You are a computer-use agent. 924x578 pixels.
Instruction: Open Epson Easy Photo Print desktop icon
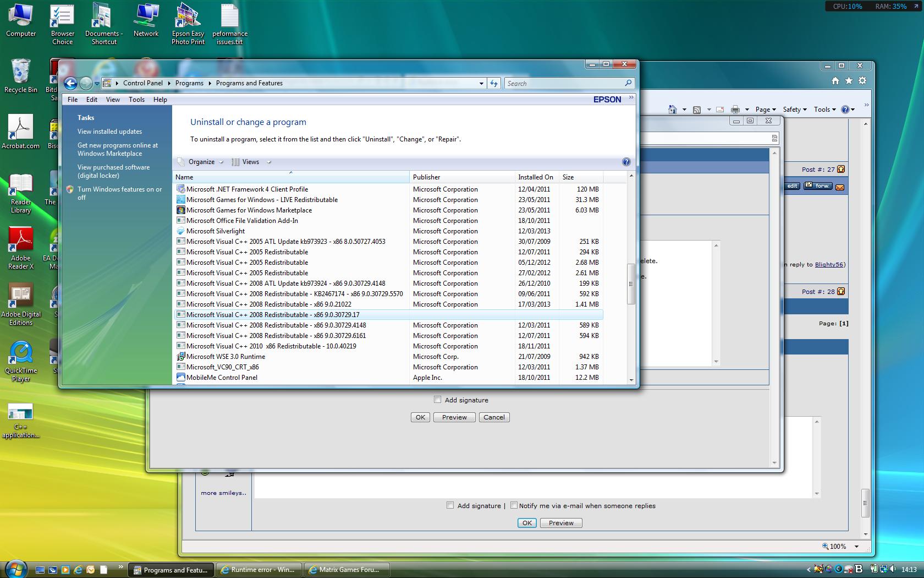coord(188,25)
